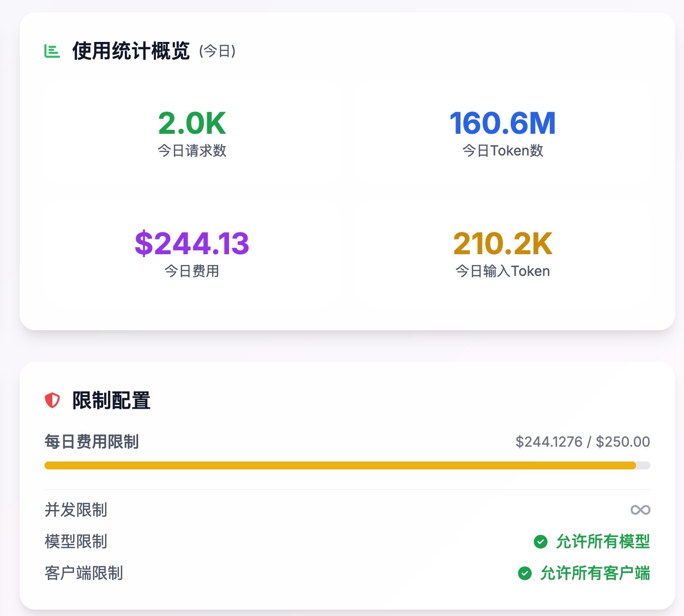
Task: Click the green bar chart statistics icon
Action: 52,51
